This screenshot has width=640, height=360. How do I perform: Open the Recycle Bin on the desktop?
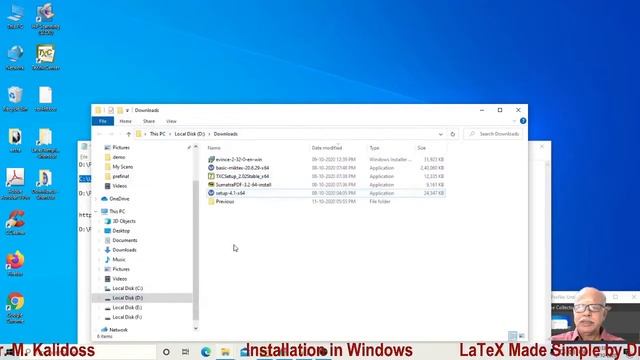click(x=15, y=99)
